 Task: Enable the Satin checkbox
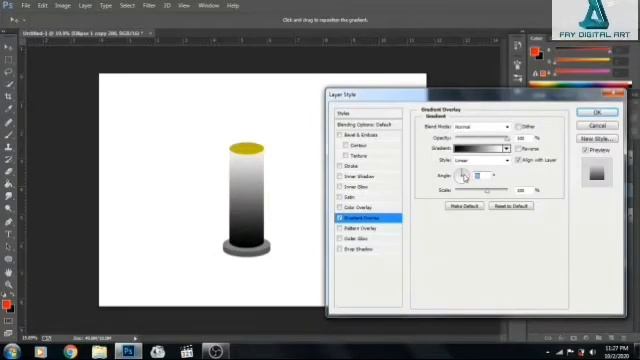pos(340,197)
